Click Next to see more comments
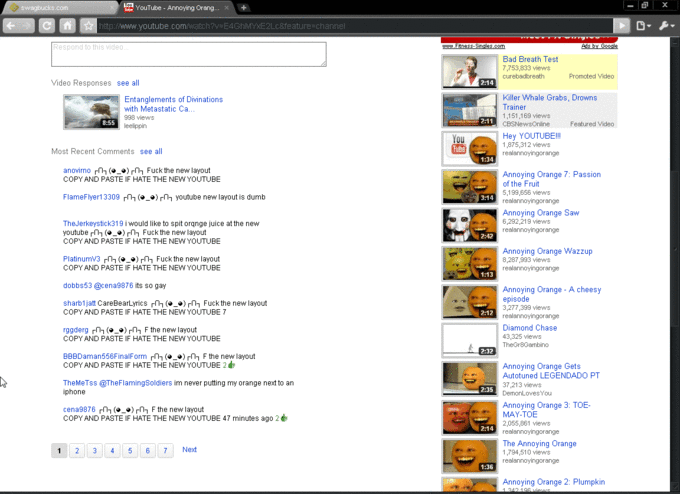Viewport: 680px width, 494px height. (x=190, y=450)
